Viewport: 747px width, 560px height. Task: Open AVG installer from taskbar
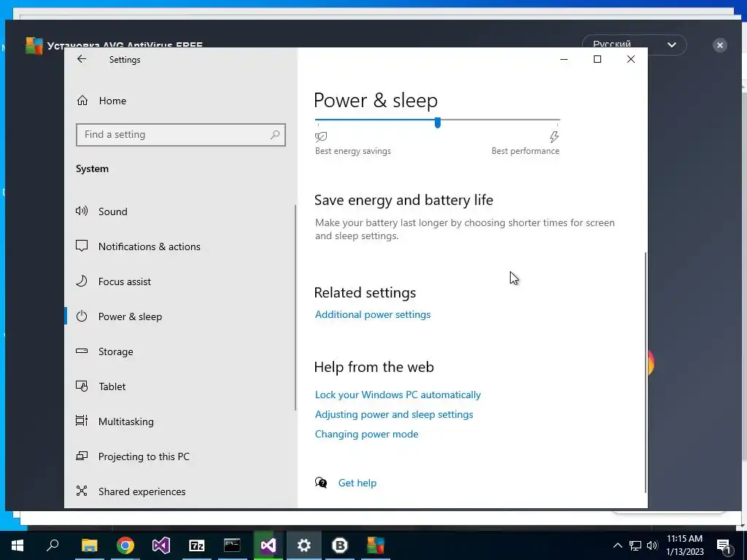[x=376, y=545]
